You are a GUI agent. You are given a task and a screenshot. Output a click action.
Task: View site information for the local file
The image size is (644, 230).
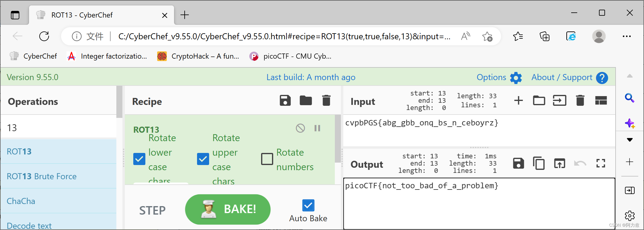77,37
